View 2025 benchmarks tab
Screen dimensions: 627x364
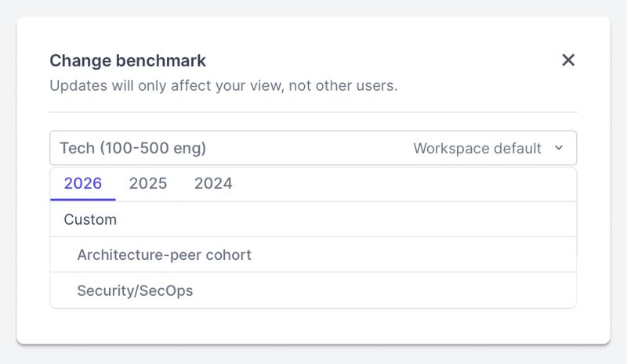point(148,184)
